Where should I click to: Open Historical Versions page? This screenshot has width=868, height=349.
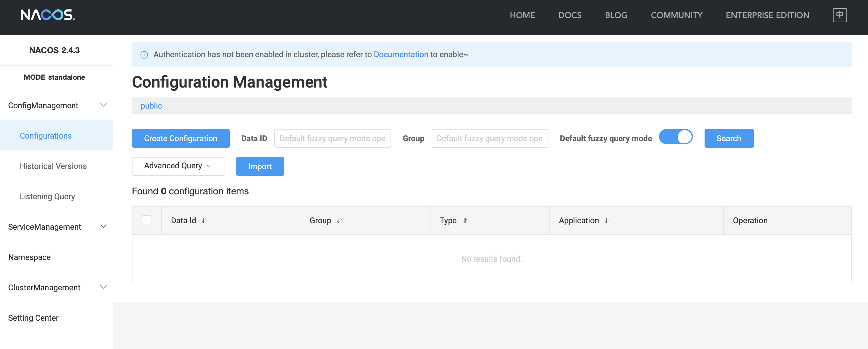tap(53, 166)
